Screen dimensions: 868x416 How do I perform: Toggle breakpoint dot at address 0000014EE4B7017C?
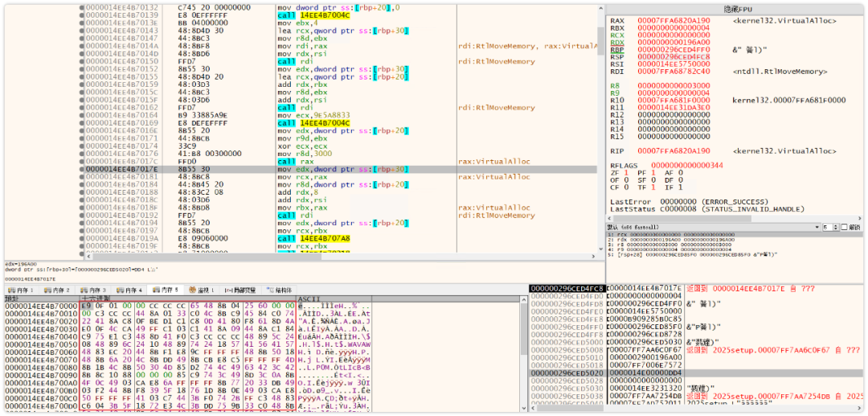click(x=82, y=161)
